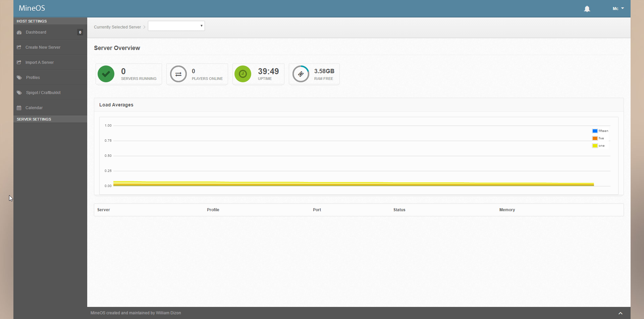Click the Calendar icon in sidebar
This screenshot has height=319, width=644.
19,108
